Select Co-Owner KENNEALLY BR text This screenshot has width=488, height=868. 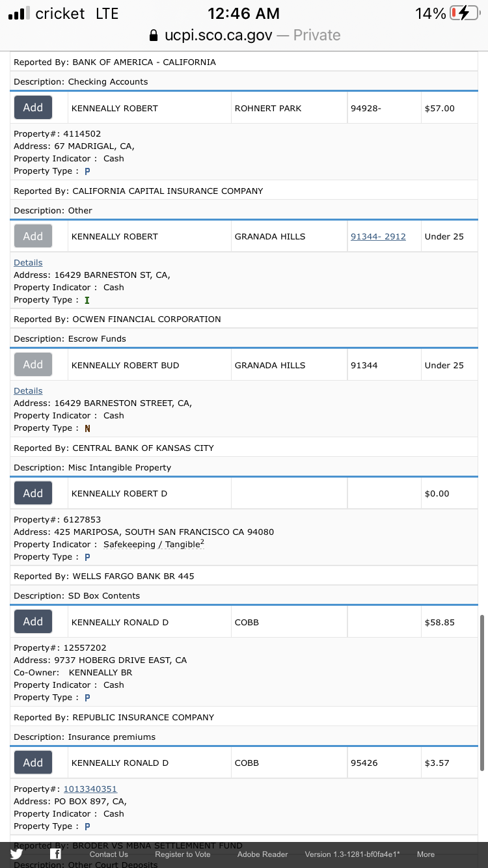click(x=73, y=672)
